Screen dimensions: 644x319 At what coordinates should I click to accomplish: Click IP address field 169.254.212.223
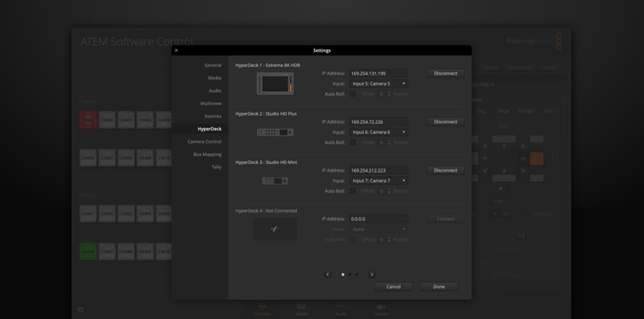379,170
